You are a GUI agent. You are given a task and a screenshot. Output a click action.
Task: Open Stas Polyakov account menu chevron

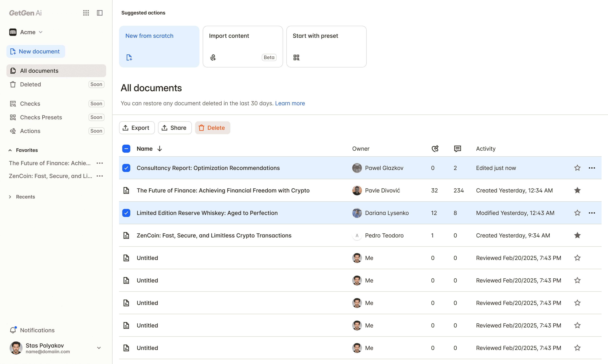pos(99,348)
